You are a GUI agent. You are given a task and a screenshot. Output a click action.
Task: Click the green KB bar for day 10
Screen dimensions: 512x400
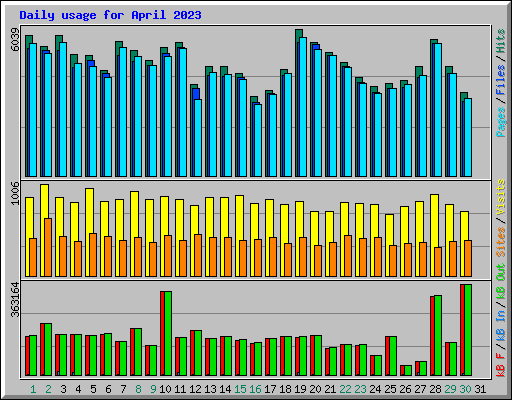168,333
